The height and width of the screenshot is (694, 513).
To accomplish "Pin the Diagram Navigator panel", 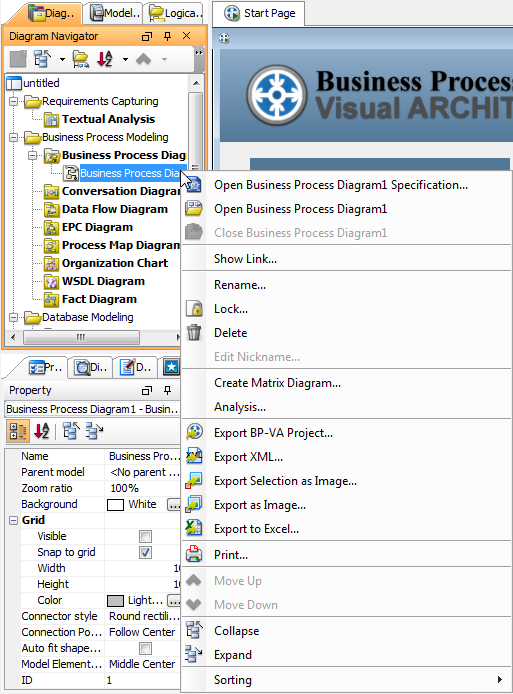I will coord(167,36).
